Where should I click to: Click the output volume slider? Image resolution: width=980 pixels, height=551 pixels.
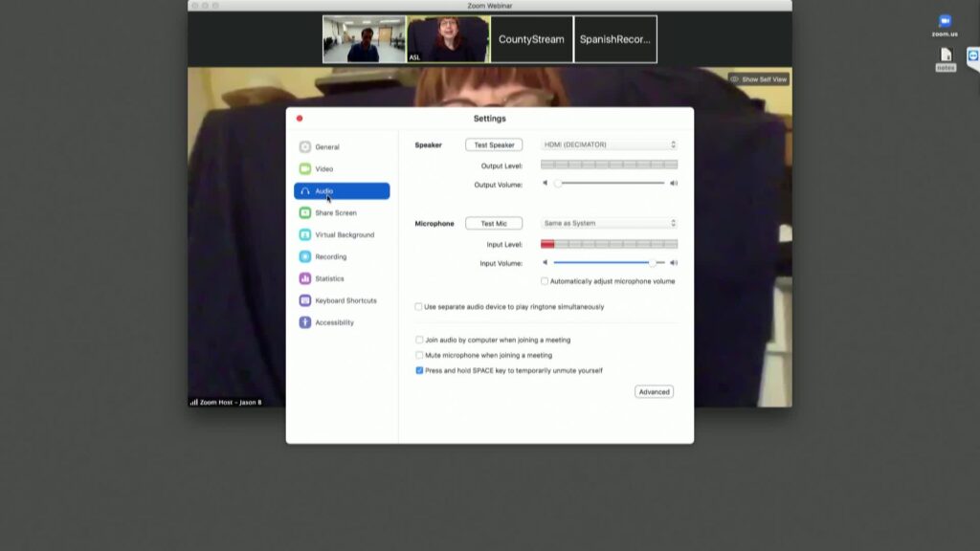click(610, 183)
